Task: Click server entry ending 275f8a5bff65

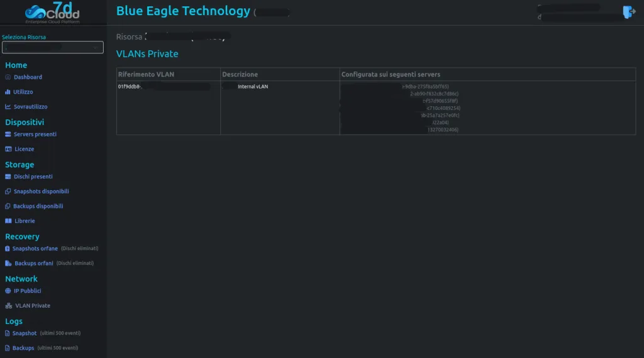Action: coord(425,87)
